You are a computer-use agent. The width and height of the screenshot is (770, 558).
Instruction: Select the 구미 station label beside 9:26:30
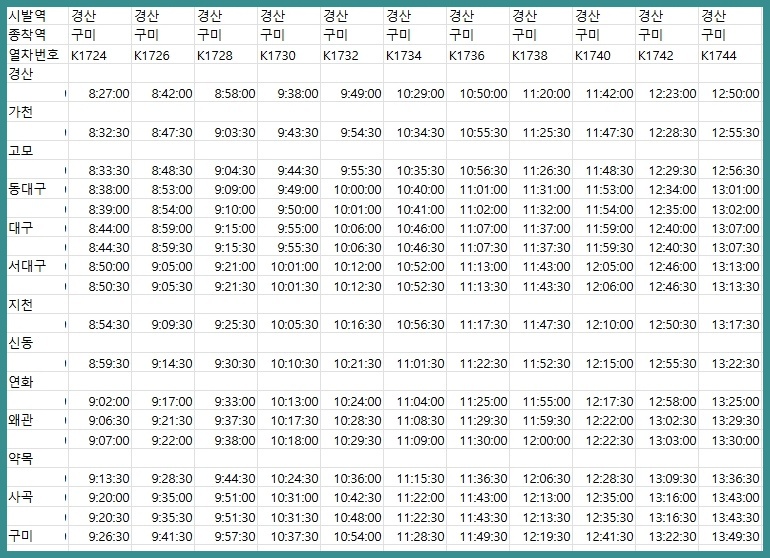37,535
